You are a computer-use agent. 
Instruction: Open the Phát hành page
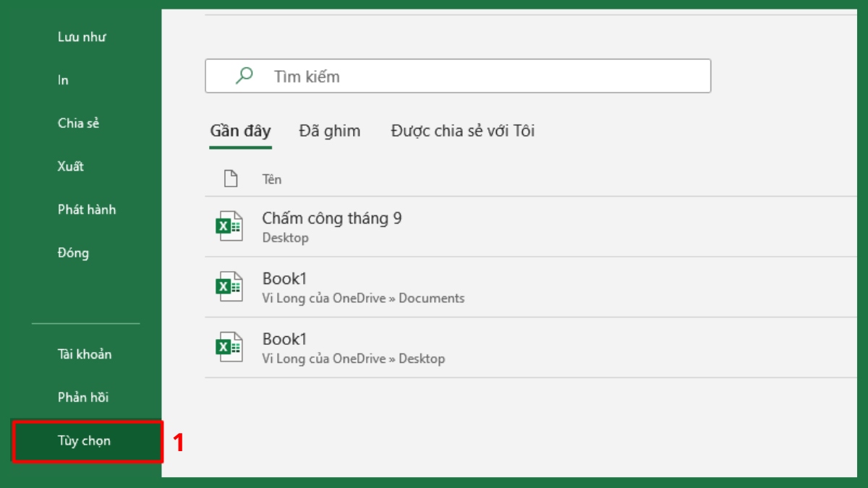click(87, 210)
